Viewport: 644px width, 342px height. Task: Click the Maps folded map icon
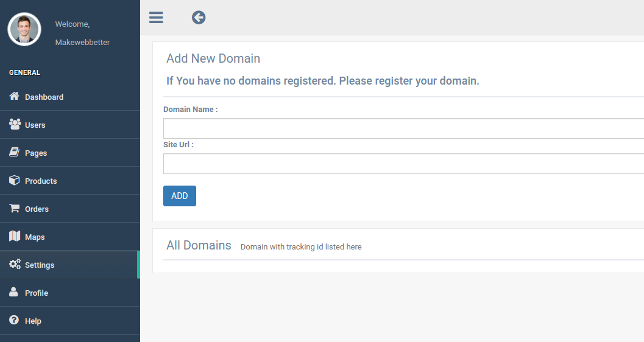pos(15,236)
